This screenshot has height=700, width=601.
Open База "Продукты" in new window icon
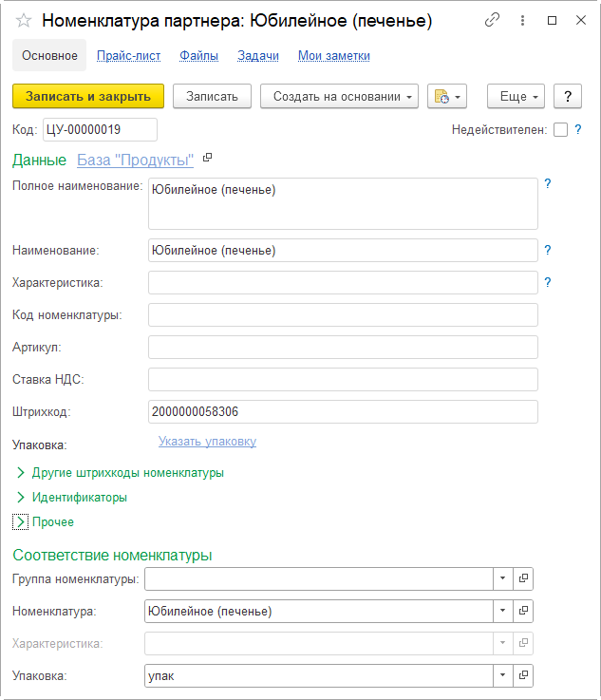[207, 158]
